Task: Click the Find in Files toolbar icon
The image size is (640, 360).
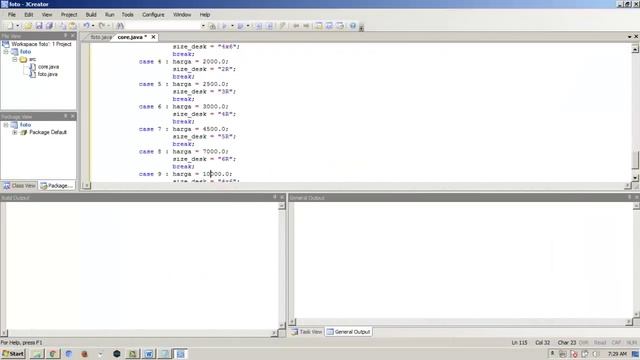Action: click(x=212, y=26)
